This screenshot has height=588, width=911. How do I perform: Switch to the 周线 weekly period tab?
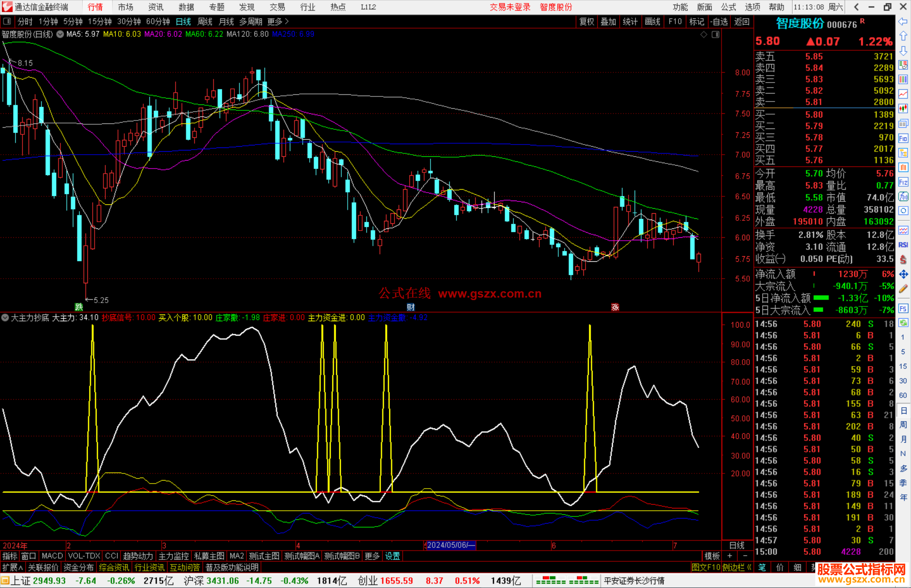pos(205,21)
